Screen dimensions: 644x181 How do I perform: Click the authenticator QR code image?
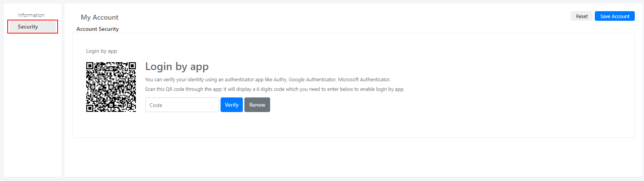coord(111,87)
